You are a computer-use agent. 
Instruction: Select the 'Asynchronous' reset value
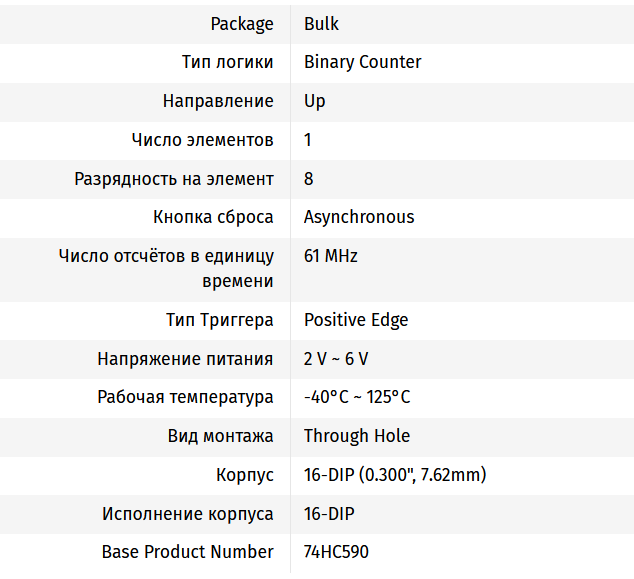tap(358, 217)
